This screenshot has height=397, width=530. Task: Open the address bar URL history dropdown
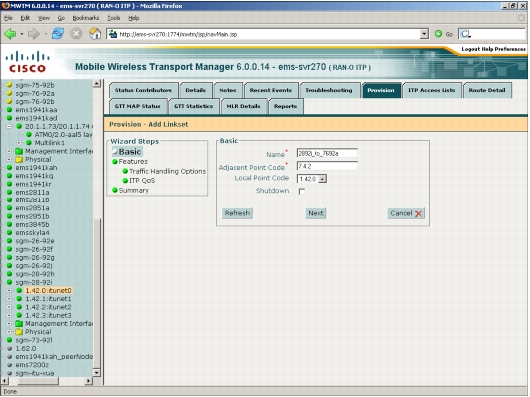[x=424, y=34]
